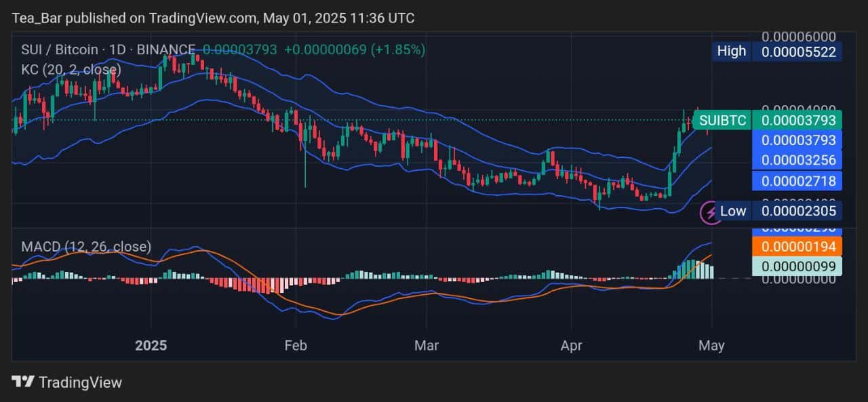Click the purple lightning bolt icon
This screenshot has width=868, height=402.
click(711, 212)
